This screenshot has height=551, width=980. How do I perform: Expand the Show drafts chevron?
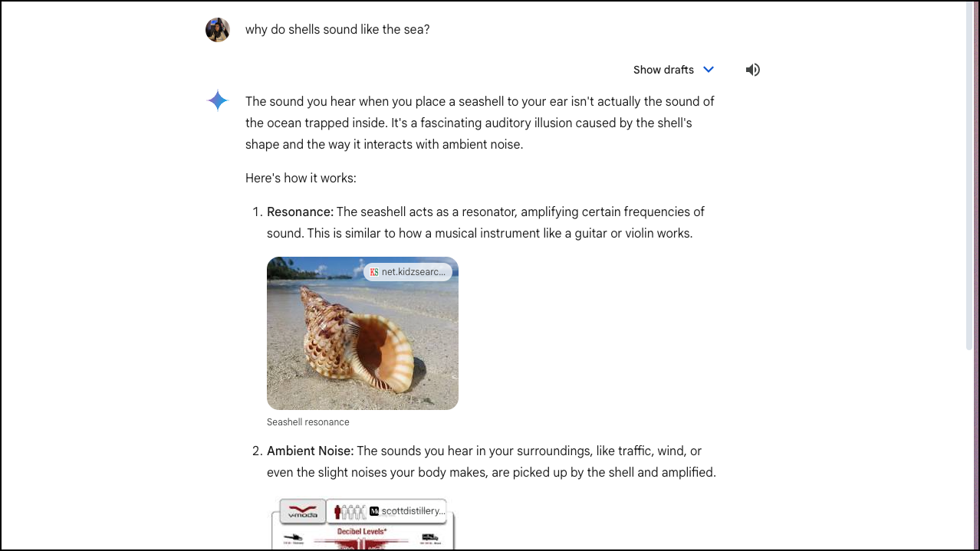709,70
